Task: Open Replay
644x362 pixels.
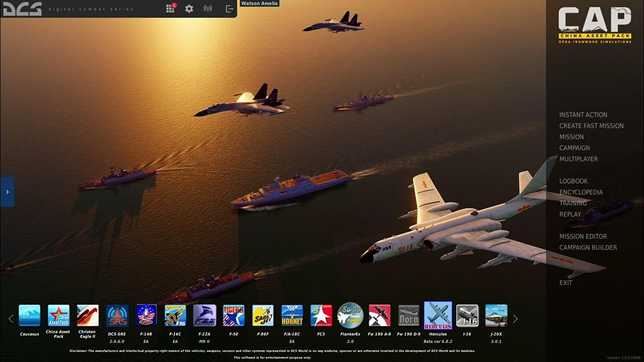Action: (570, 214)
